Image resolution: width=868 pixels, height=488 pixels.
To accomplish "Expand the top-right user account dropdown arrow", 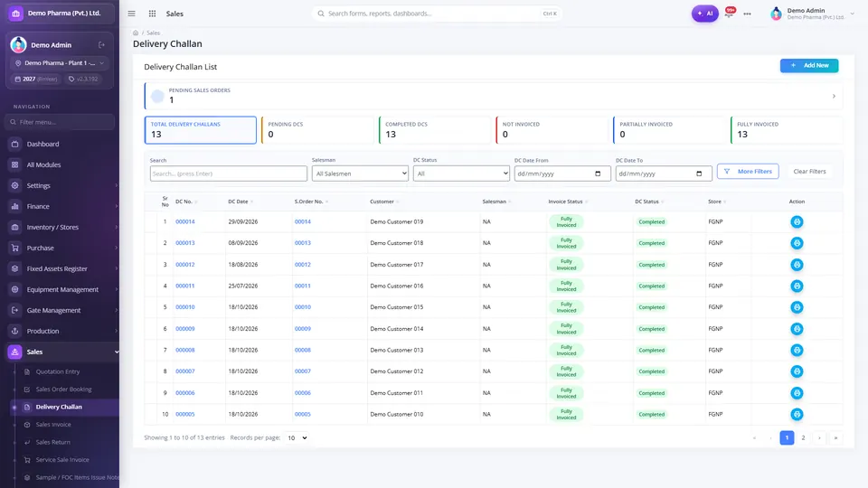I will 853,14.
